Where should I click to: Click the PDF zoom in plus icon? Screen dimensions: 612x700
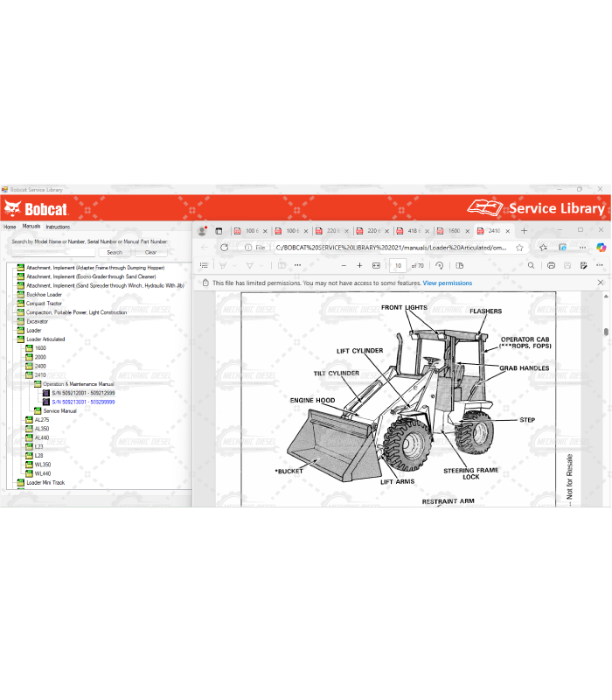click(x=359, y=265)
